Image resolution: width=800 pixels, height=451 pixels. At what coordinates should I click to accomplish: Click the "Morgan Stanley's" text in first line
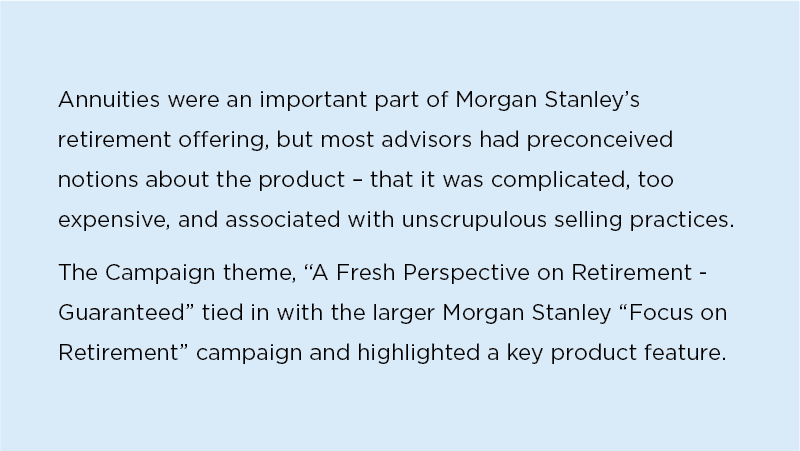547,101
